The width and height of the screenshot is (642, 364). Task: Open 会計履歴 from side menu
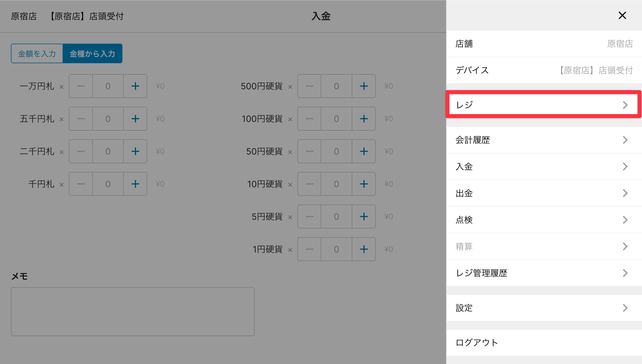(543, 140)
